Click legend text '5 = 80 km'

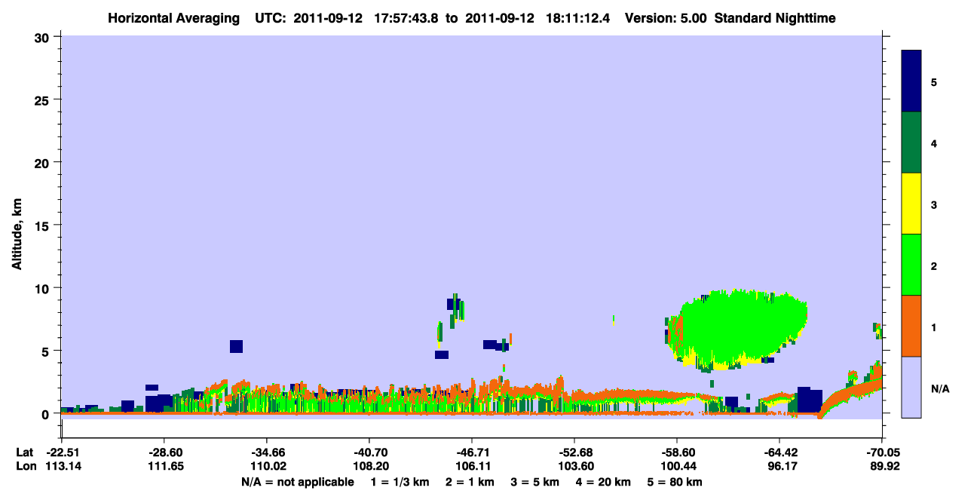675,482
